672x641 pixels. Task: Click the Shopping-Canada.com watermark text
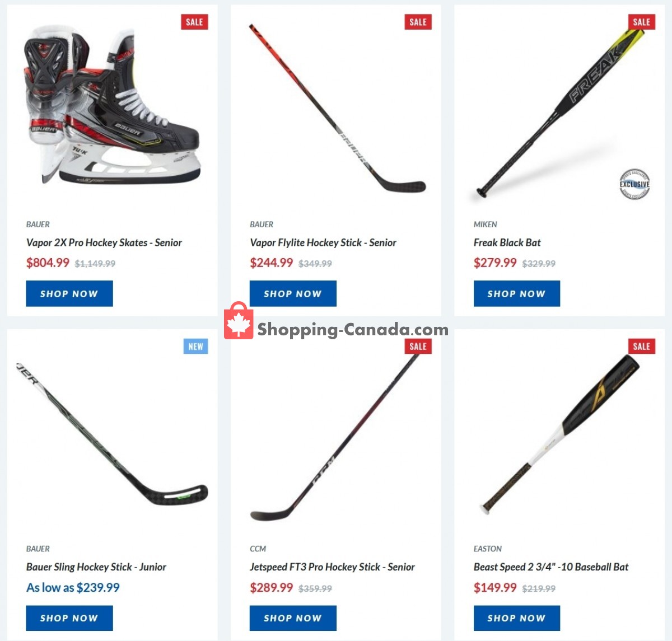353,330
